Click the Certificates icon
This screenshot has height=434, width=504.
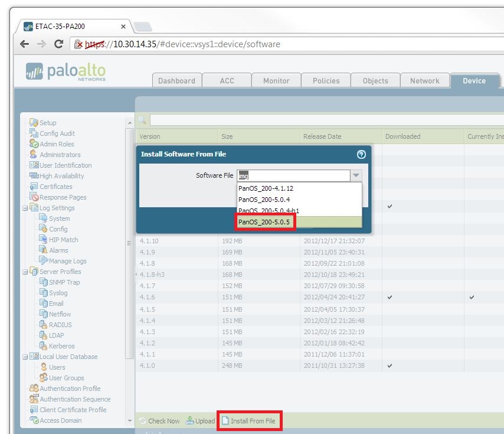[34, 186]
